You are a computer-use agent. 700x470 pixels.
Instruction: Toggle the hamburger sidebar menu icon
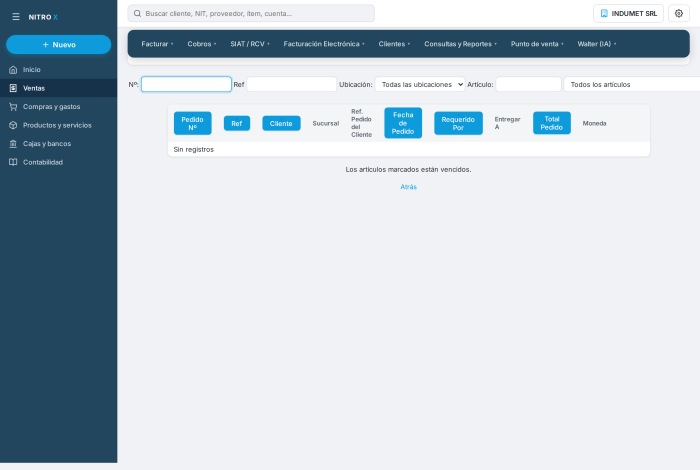(16, 17)
